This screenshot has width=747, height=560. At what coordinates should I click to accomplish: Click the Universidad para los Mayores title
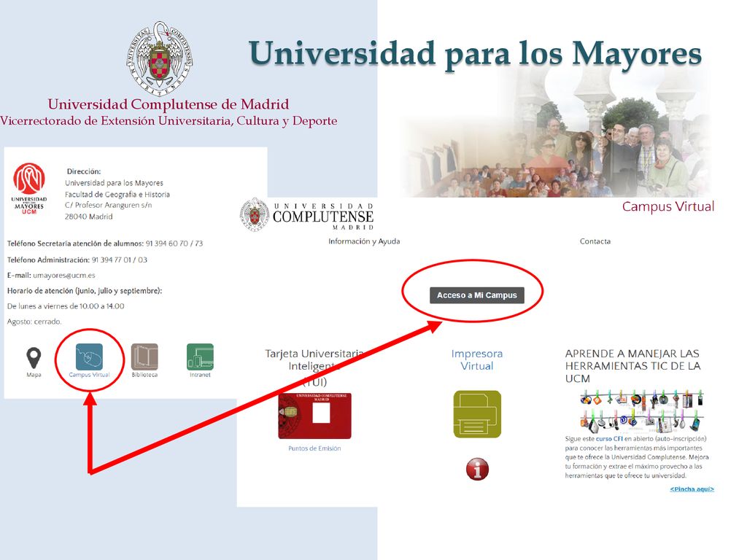pos(475,53)
